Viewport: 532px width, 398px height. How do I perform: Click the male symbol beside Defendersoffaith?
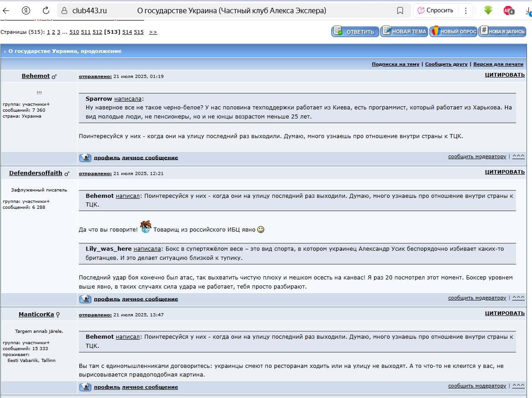click(67, 174)
